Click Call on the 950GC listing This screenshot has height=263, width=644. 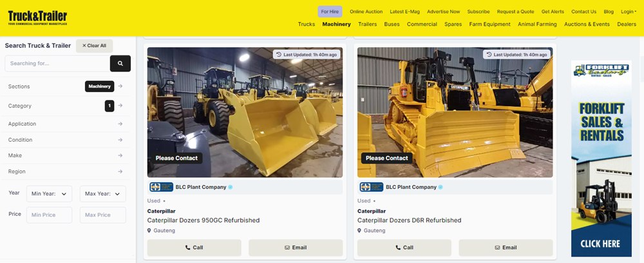[x=194, y=248]
